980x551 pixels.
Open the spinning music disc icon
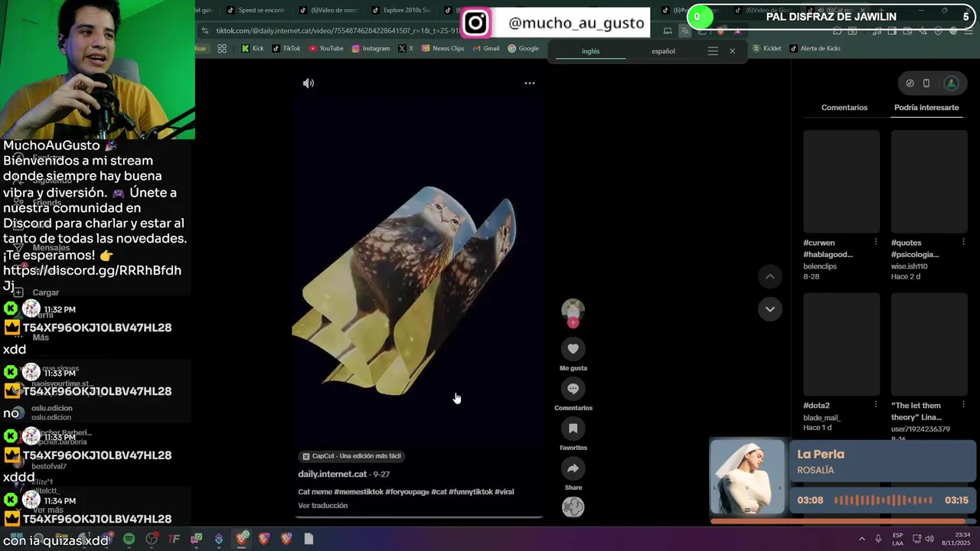(x=573, y=507)
